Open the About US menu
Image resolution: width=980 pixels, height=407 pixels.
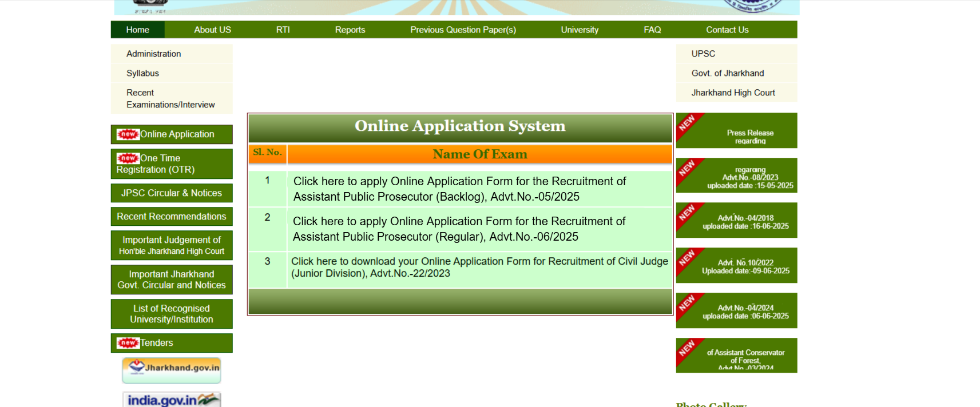click(212, 30)
